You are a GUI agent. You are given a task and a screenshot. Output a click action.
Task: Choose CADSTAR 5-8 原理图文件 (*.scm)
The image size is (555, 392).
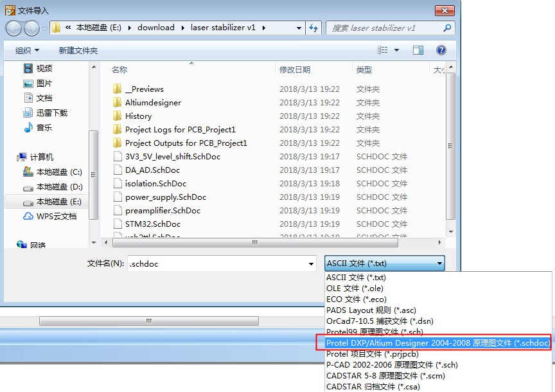(438, 376)
